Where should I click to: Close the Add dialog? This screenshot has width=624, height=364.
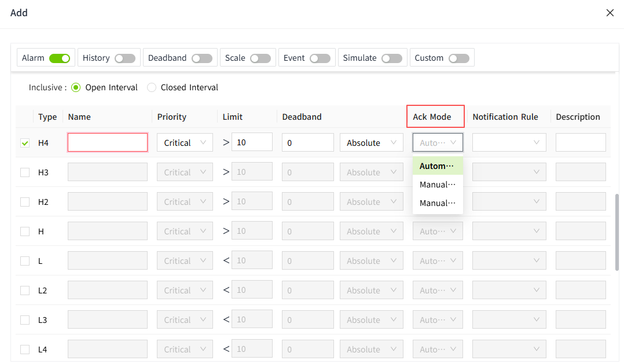click(610, 13)
